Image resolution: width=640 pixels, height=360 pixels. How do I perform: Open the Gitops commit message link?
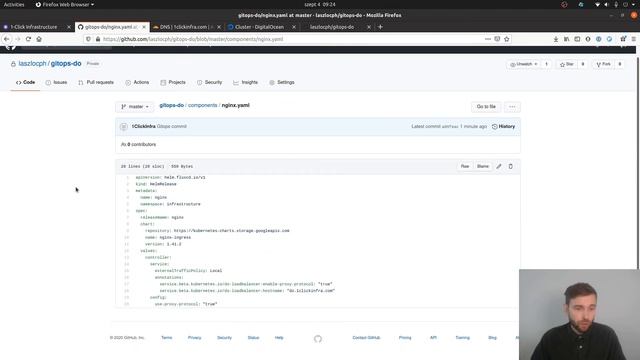point(171,127)
